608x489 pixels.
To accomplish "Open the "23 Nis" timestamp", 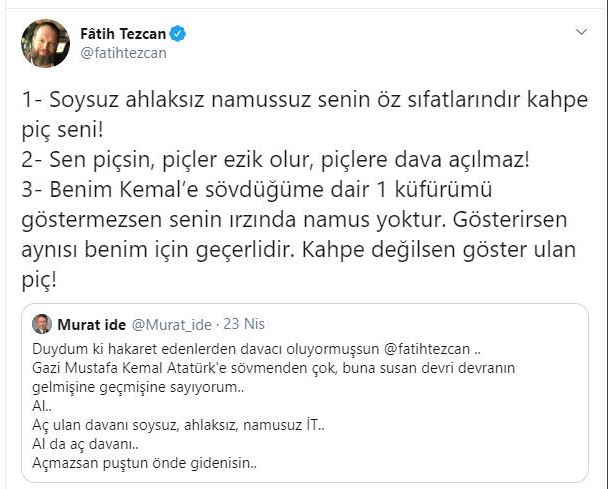I will coord(244,324).
